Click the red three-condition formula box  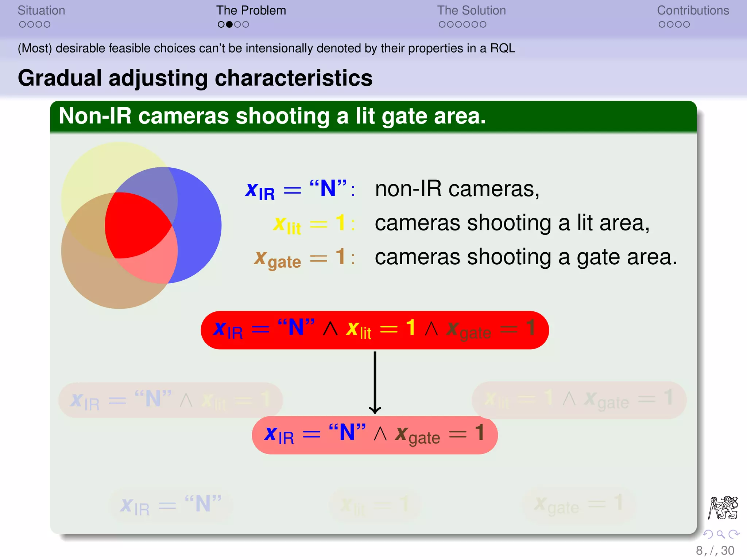[x=375, y=330]
